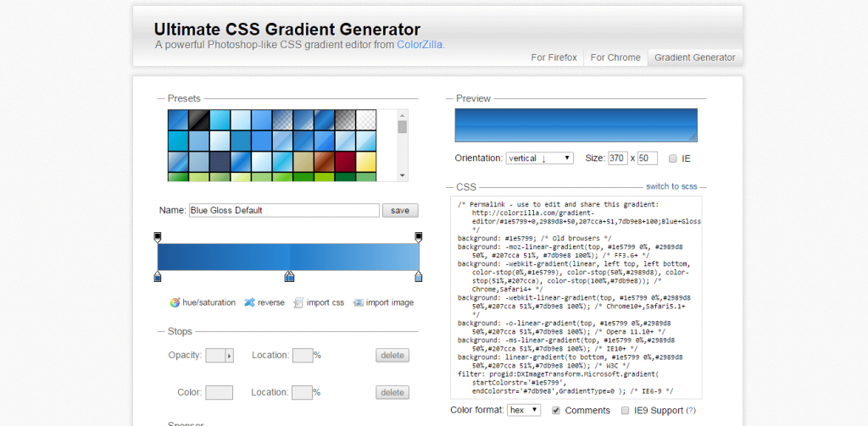
Task: Open the Opacity value dropdown arrow
Action: [x=229, y=356]
